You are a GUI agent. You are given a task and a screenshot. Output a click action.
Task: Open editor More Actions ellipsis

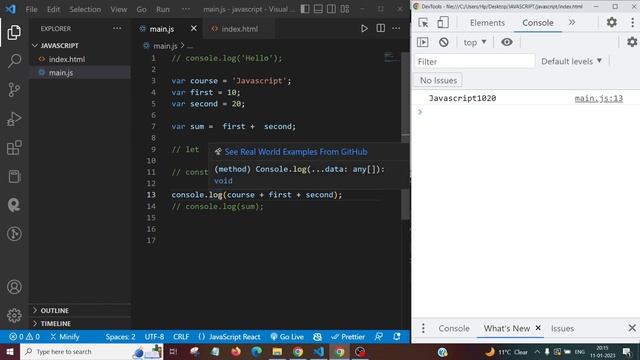coord(396,28)
